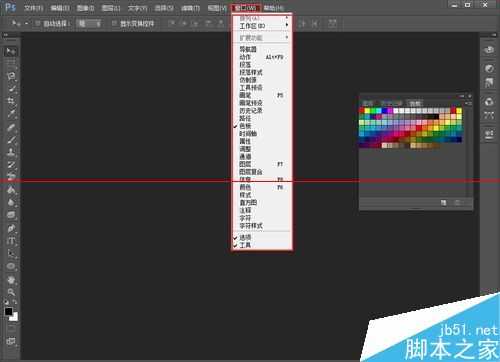
Task: Pick the white swatch in first row
Action: click(396, 111)
